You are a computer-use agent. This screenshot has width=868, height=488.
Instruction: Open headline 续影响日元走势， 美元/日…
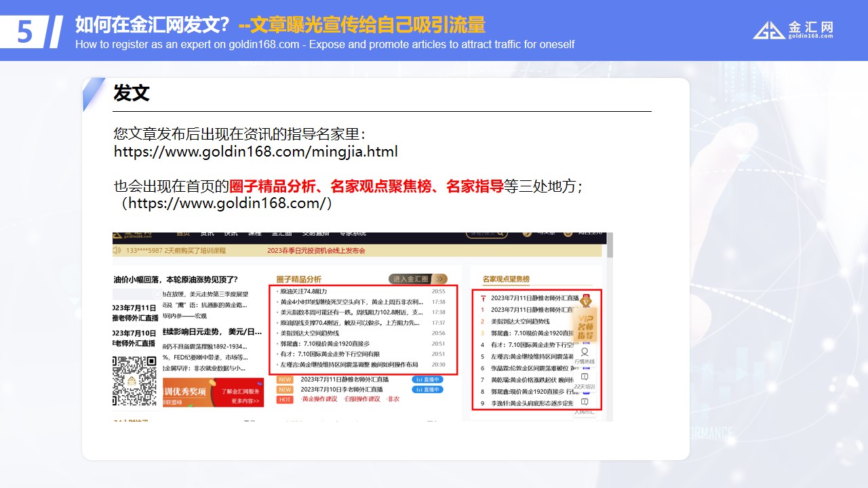(212, 332)
